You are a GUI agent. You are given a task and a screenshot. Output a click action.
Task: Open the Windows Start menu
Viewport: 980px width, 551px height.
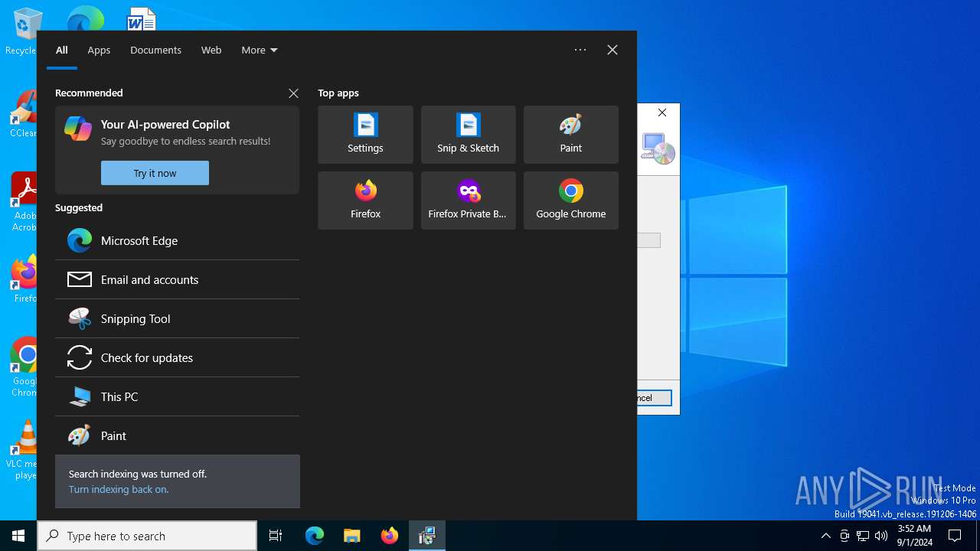click(18, 536)
